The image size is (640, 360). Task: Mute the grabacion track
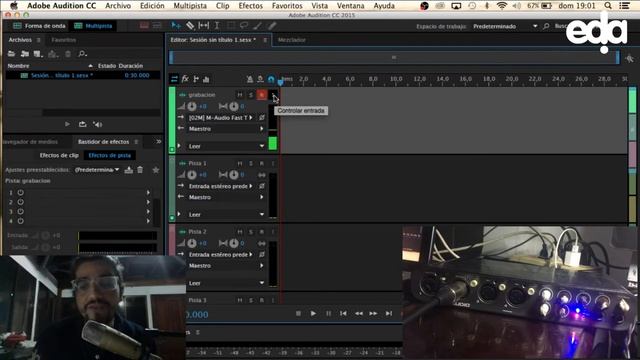(240, 95)
